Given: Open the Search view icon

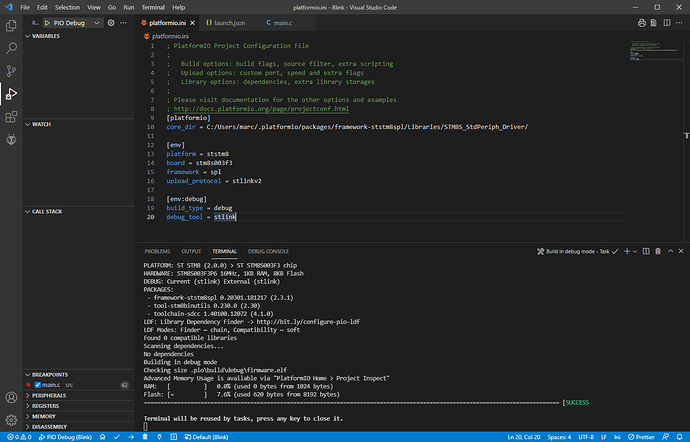Looking at the screenshot, I should tap(11, 48).
